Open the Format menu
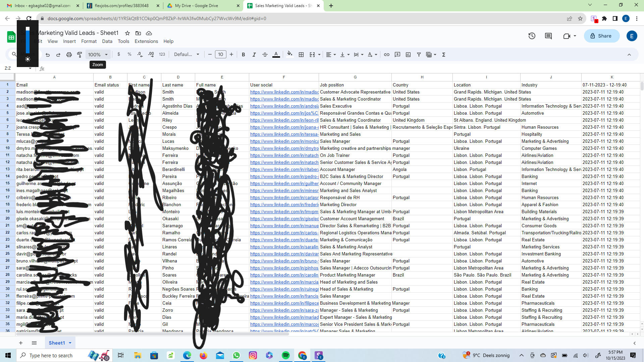The image size is (644, 362). coord(89,41)
